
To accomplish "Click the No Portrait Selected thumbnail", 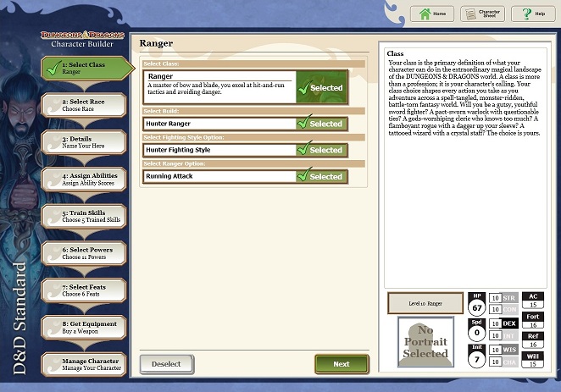I will (425, 341).
